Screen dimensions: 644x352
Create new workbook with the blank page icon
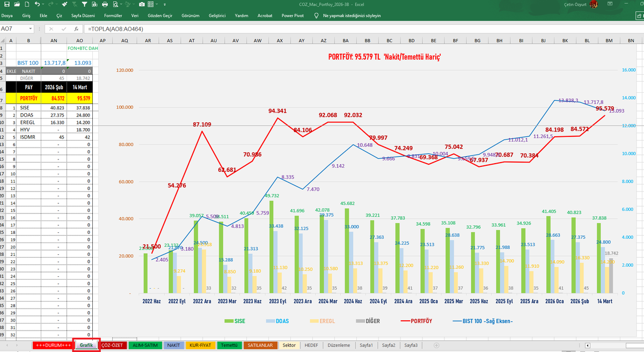[x=27, y=4]
